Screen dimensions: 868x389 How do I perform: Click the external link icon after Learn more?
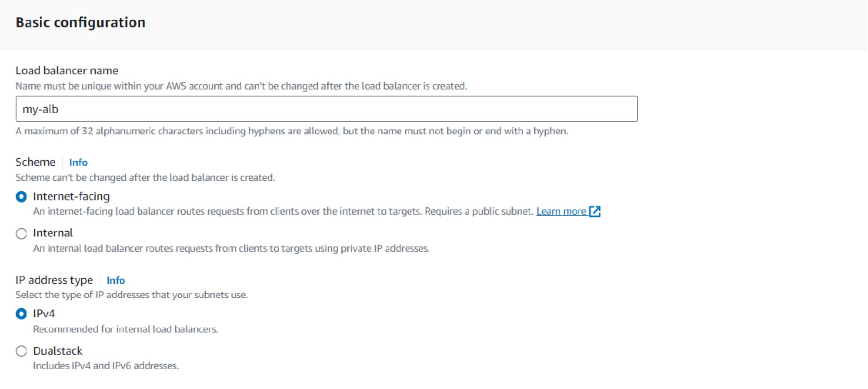point(595,212)
